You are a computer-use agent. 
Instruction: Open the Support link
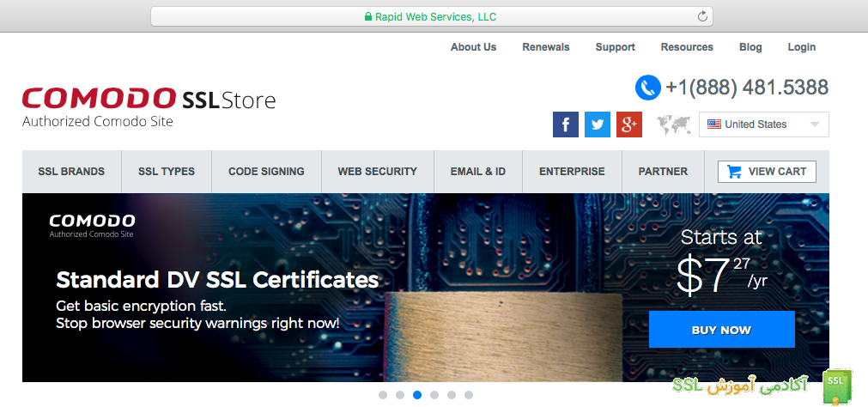(615, 47)
